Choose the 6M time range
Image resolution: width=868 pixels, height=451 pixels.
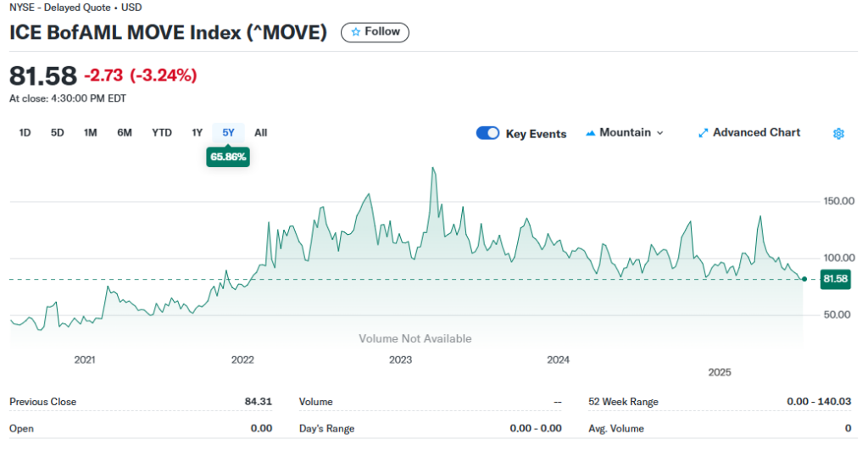coord(125,133)
